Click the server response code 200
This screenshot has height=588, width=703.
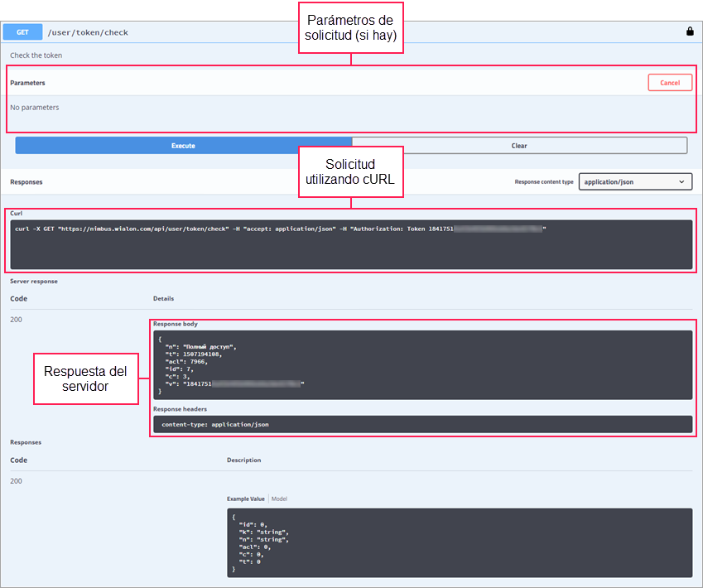tap(16, 320)
